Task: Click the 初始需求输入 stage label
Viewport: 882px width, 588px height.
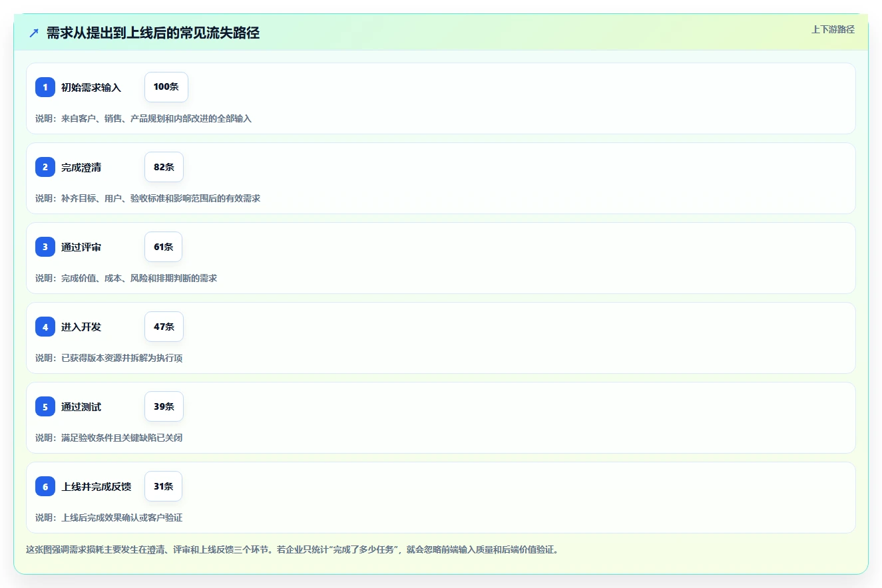Action: [x=91, y=87]
